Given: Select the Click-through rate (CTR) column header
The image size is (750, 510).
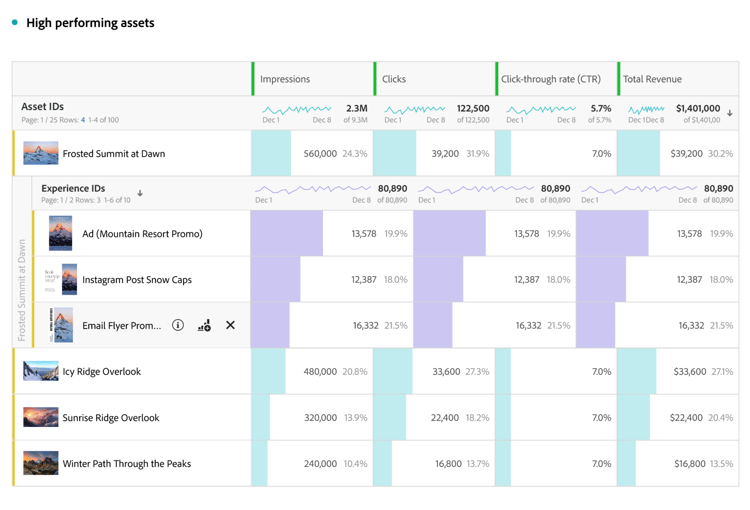Looking at the screenshot, I should [551, 79].
